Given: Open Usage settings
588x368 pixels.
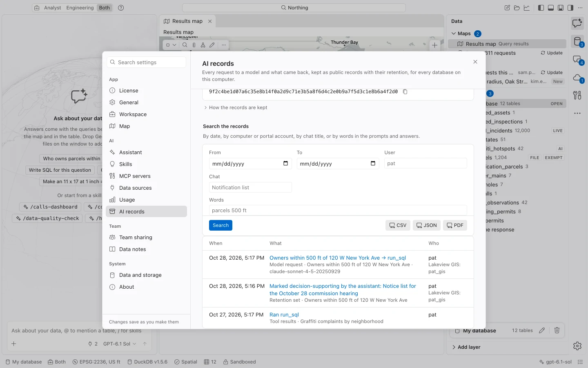Looking at the screenshot, I should [146, 200].
